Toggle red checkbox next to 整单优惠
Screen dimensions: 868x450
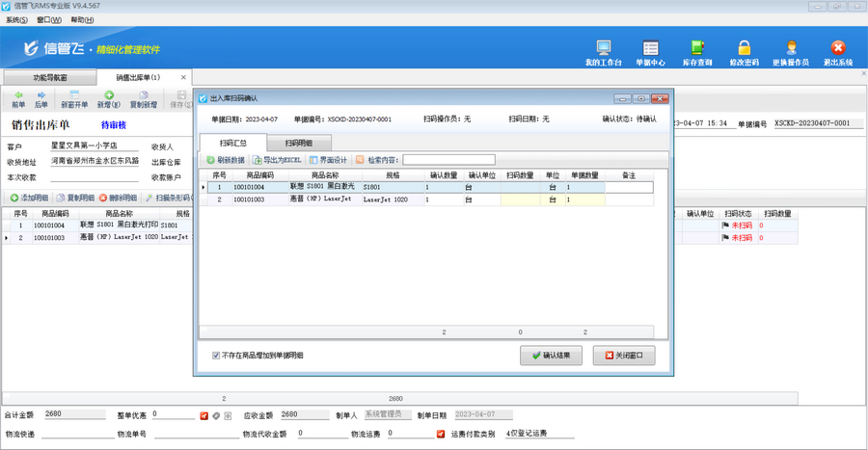204,416
